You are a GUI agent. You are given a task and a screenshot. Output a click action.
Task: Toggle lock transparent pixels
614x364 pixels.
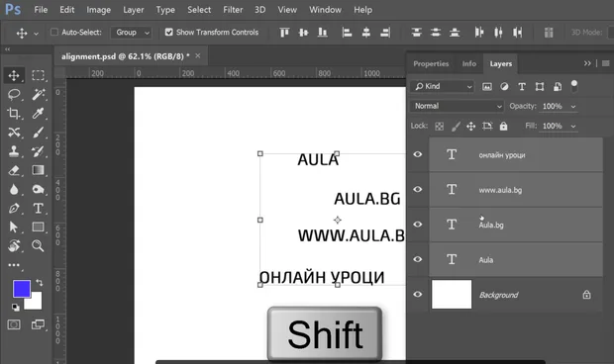440,126
